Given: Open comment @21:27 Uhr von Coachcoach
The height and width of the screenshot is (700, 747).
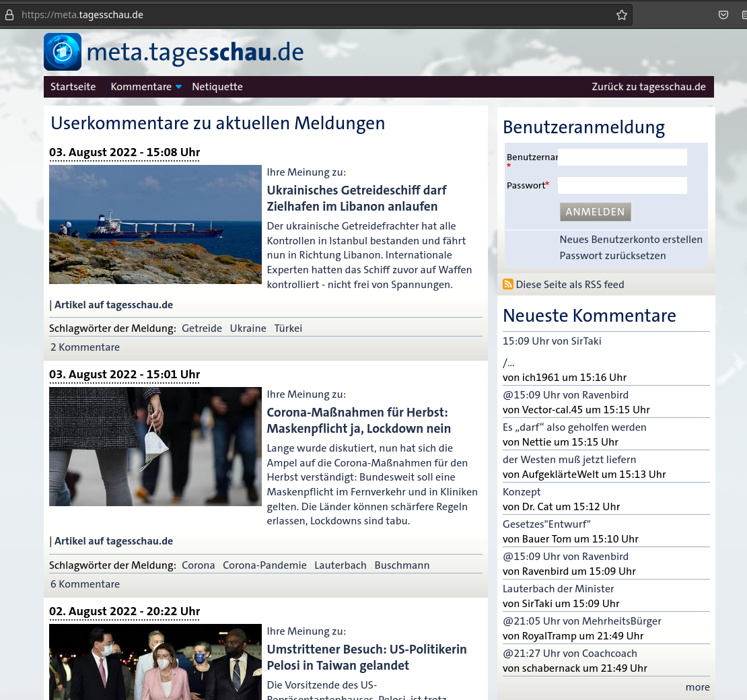Looking at the screenshot, I should click(x=570, y=654).
